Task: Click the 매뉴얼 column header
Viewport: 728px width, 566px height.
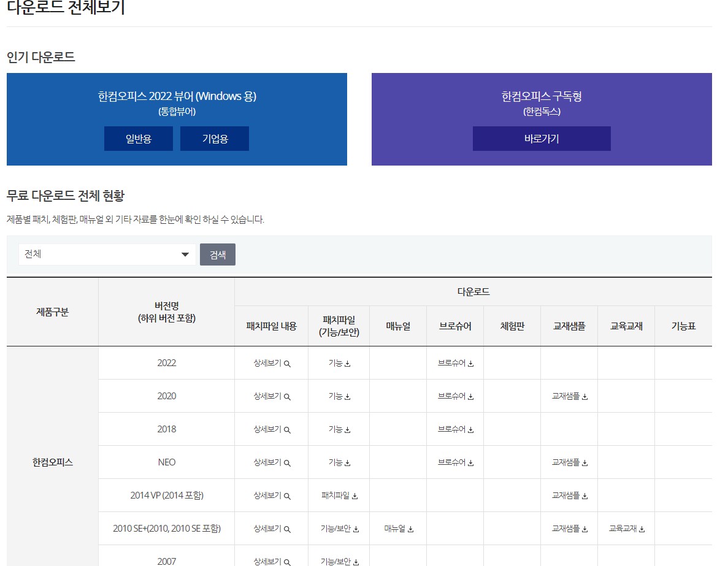Action: (399, 326)
